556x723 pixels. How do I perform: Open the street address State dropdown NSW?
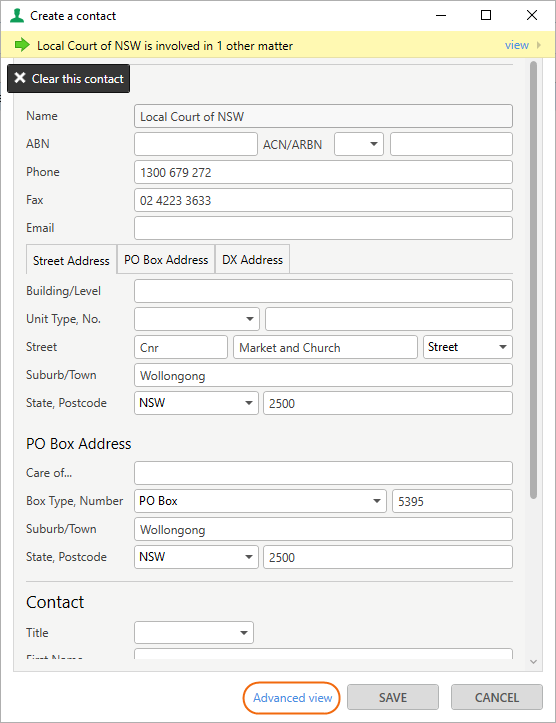196,403
